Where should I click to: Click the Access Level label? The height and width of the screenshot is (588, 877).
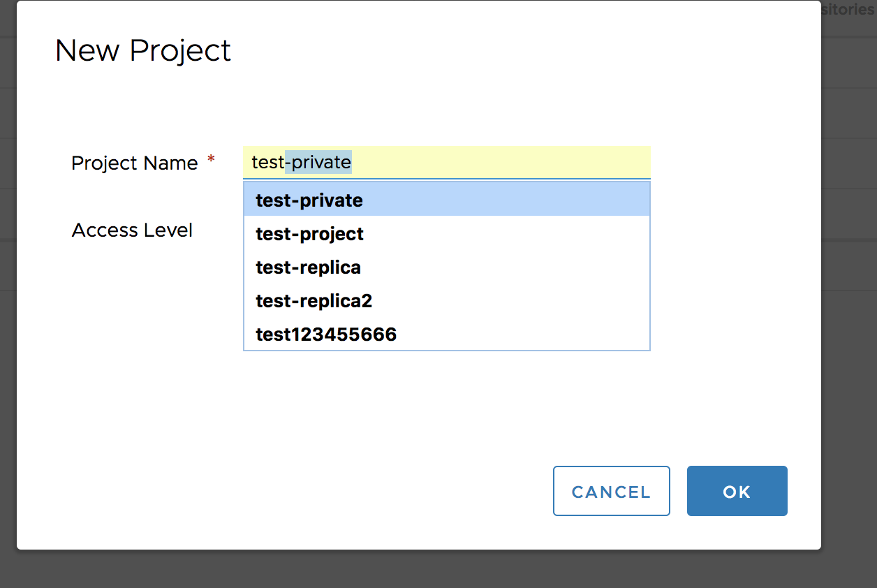(x=132, y=230)
